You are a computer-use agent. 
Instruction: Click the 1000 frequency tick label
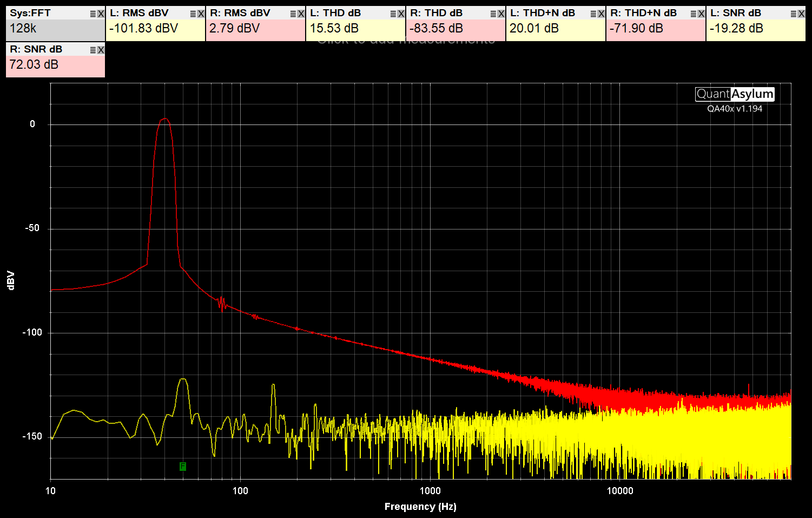(430, 491)
